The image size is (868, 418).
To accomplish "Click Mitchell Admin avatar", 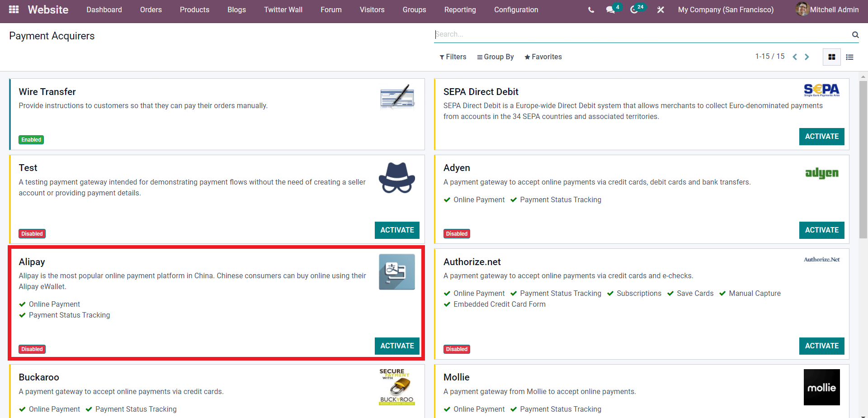I will (802, 9).
